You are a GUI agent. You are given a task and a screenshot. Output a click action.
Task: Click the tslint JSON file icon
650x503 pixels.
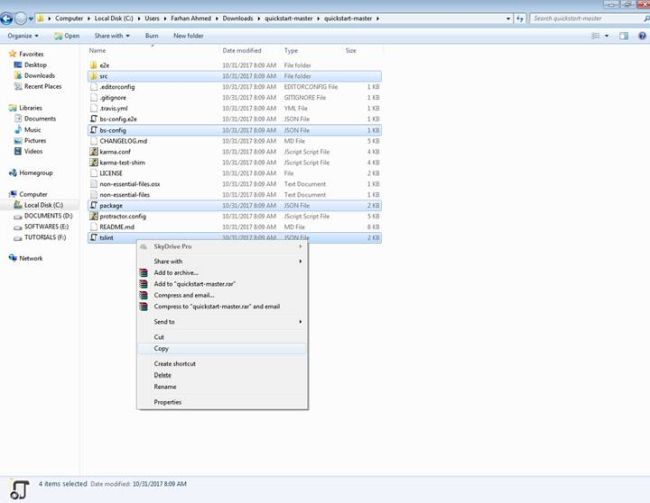(x=94, y=238)
